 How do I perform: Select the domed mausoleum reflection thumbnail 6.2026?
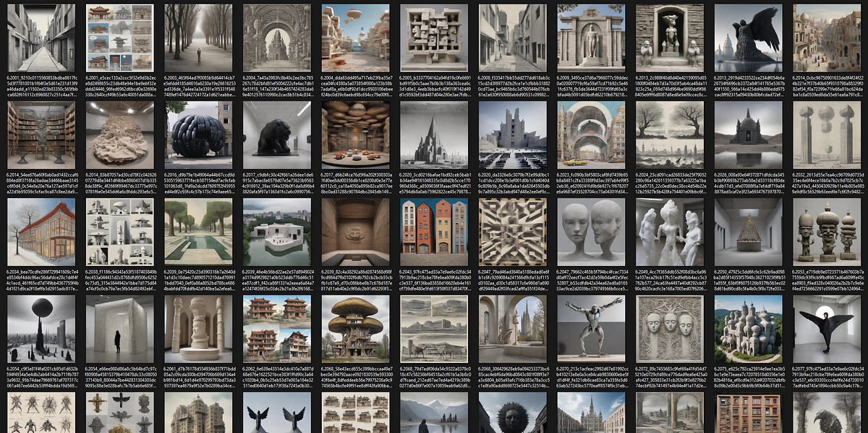pyautogui.click(x=749, y=135)
